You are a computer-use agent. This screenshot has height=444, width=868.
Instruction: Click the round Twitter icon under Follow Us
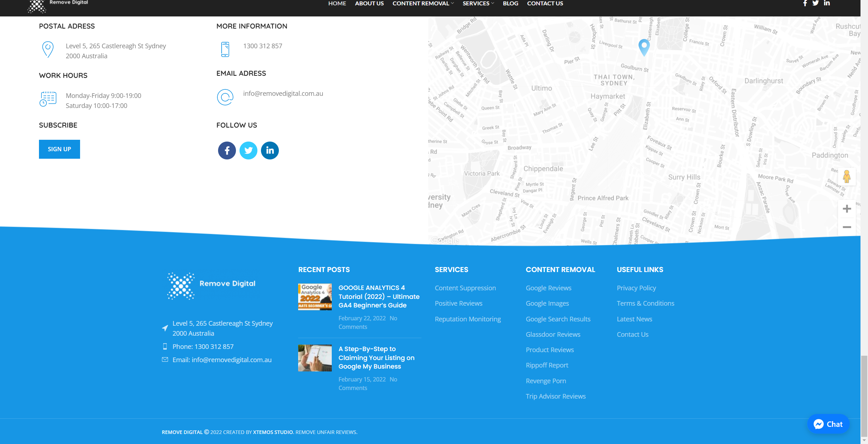tap(248, 151)
